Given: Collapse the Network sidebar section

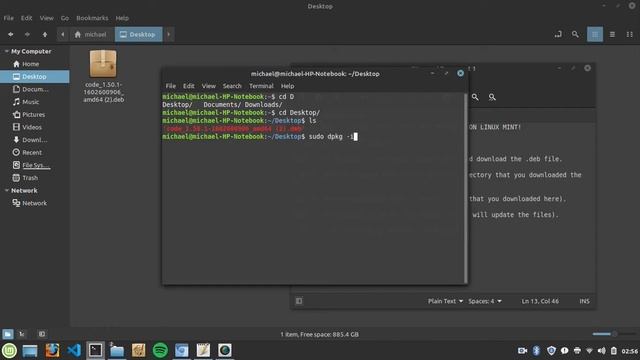Looking at the screenshot, I should click(7, 191).
